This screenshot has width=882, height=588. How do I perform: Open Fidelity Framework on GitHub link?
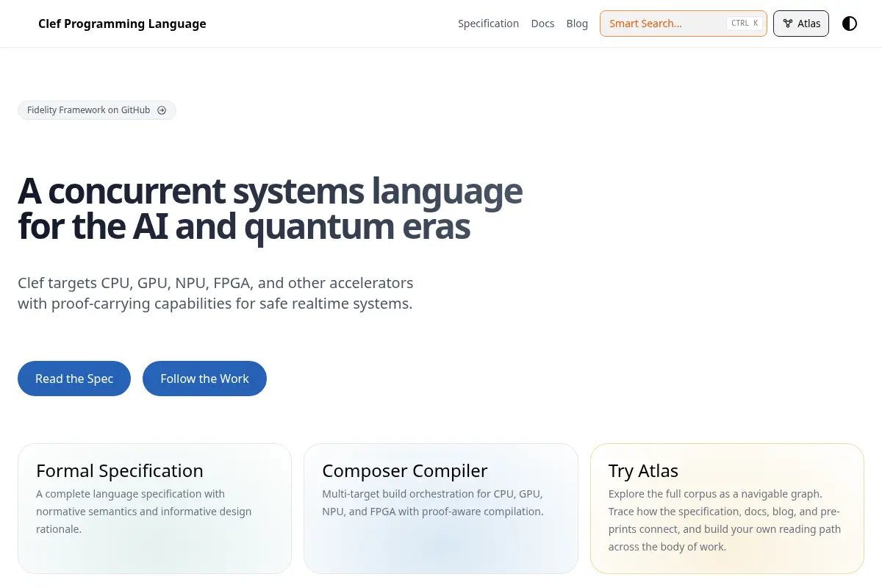pyautogui.click(x=97, y=110)
